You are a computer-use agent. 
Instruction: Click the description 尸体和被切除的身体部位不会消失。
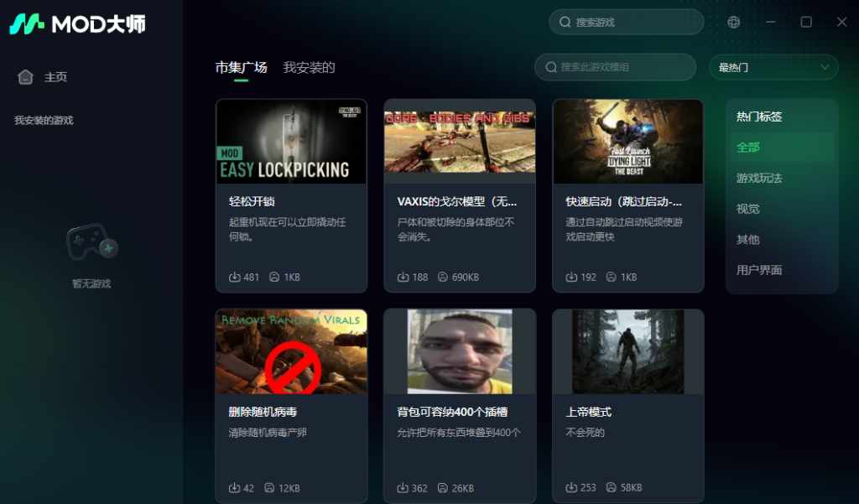(x=456, y=230)
